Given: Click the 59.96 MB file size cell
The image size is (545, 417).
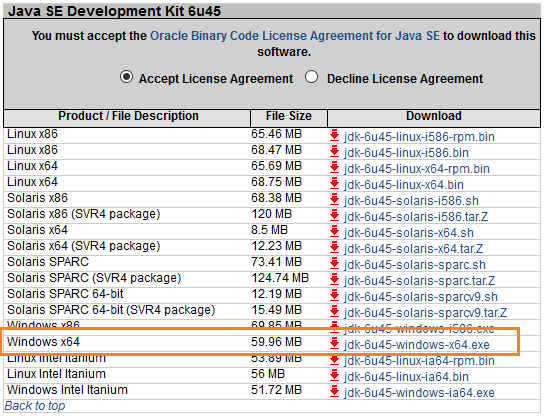Looking at the screenshot, I should click(x=276, y=342).
